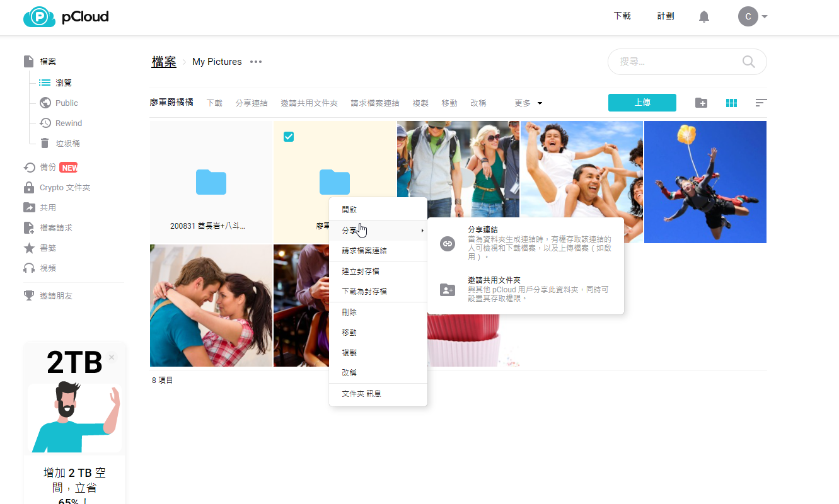Screen dimensions: 839x504
Task: Open My Pictures three-dots menu
Action: tap(255, 62)
